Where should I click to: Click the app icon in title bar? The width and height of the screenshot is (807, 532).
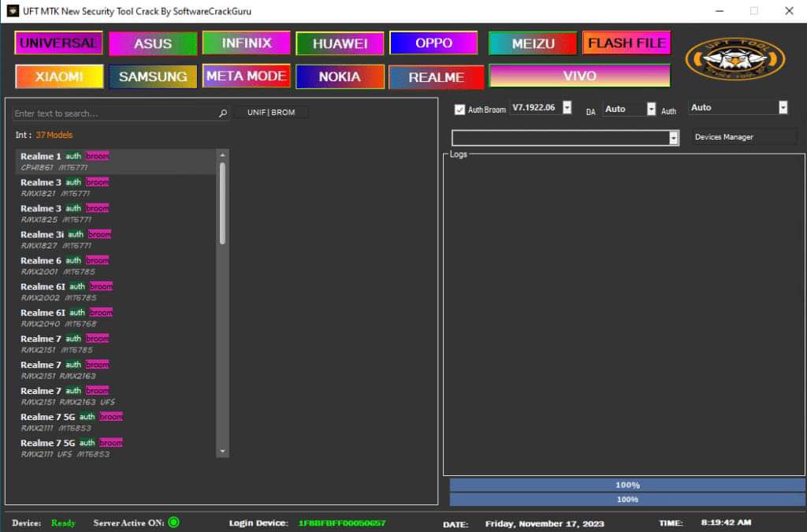coord(13,11)
